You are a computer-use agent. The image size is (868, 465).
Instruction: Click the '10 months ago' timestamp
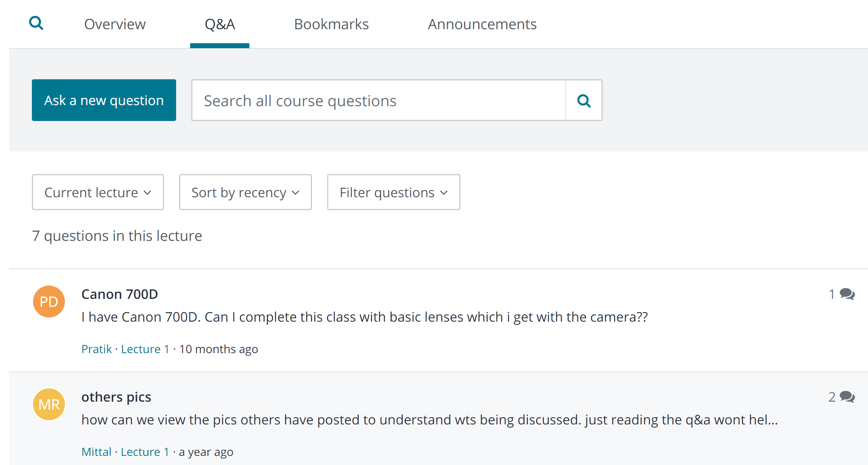(x=219, y=349)
